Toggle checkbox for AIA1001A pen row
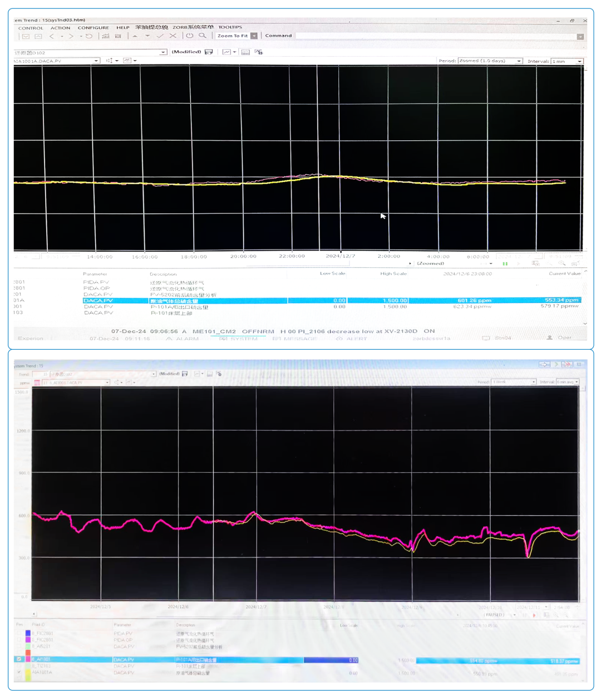This screenshot has height=700, width=601. coord(19,673)
